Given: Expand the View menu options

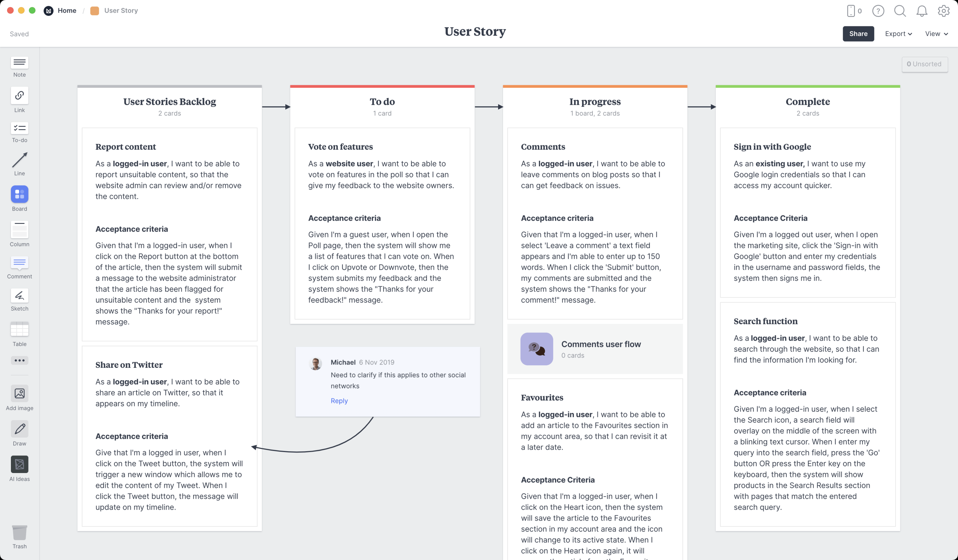Looking at the screenshot, I should (935, 33).
